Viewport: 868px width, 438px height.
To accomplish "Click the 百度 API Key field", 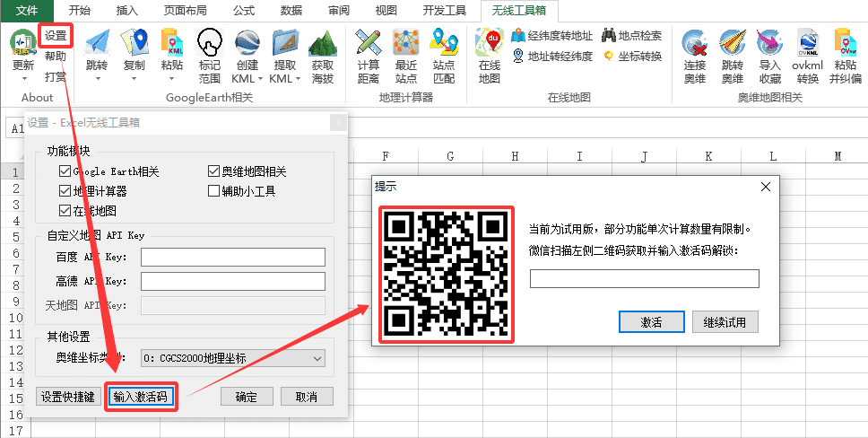I will (x=233, y=258).
